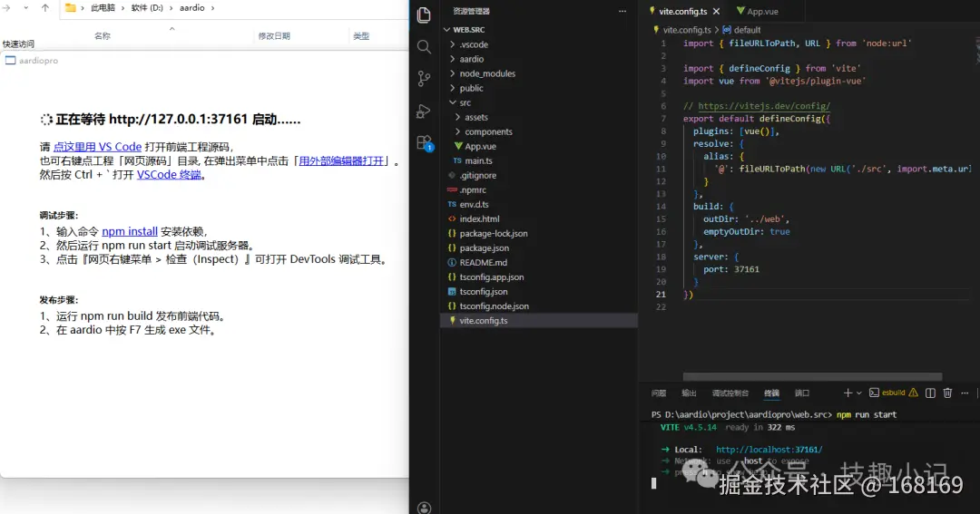Switch to the 端口 panel tab

(802, 393)
